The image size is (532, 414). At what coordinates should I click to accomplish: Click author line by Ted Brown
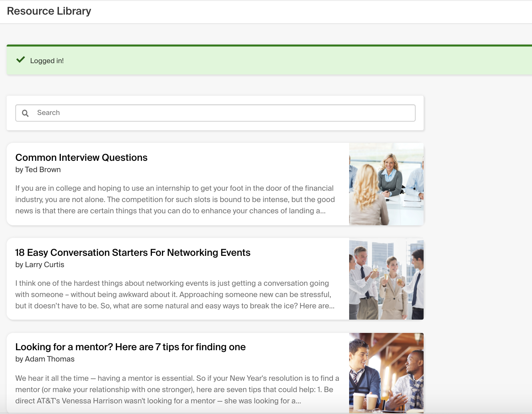pyautogui.click(x=38, y=170)
